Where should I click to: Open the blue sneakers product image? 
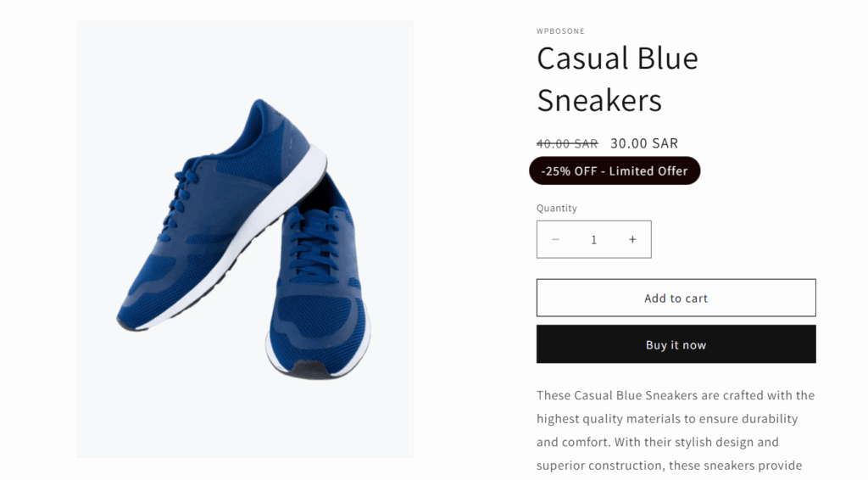(245, 238)
